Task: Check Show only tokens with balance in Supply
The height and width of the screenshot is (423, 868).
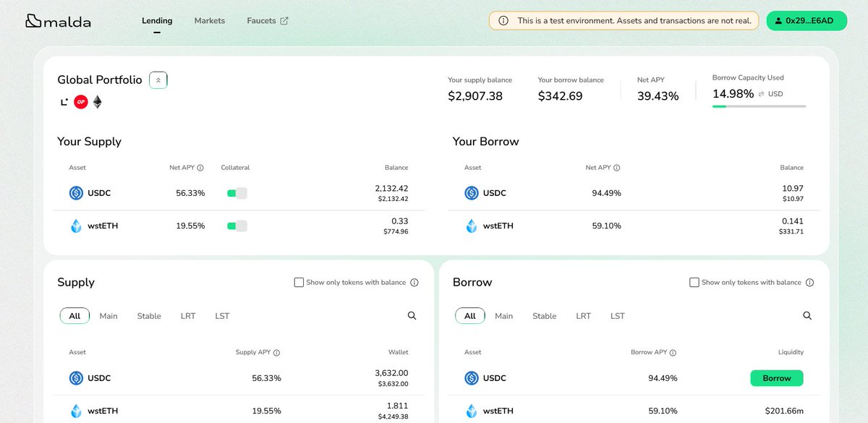Action: (x=299, y=283)
